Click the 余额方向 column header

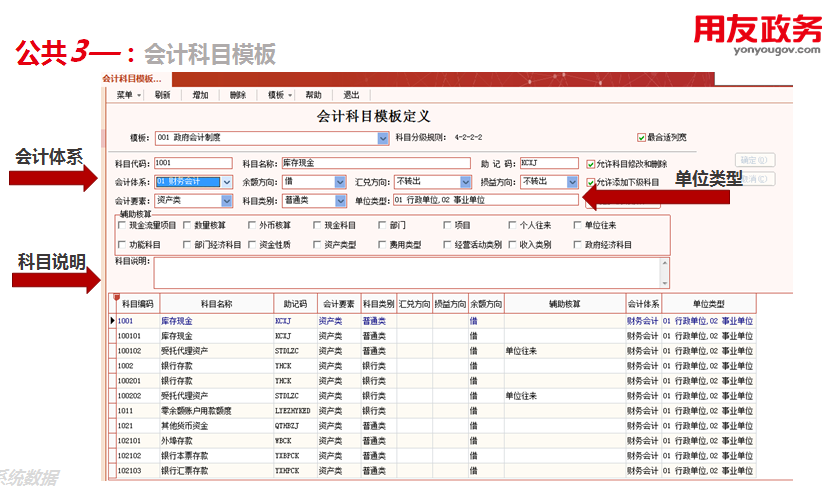[486, 304]
